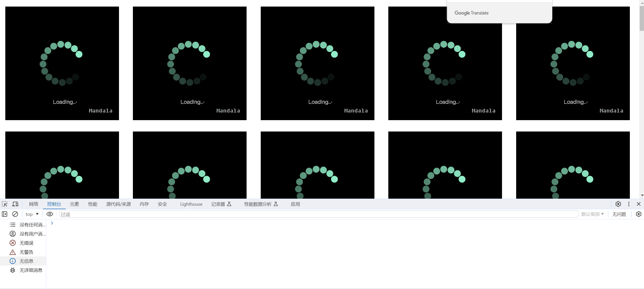Click the live expression eye icon
This screenshot has height=289, width=644.
click(50, 214)
